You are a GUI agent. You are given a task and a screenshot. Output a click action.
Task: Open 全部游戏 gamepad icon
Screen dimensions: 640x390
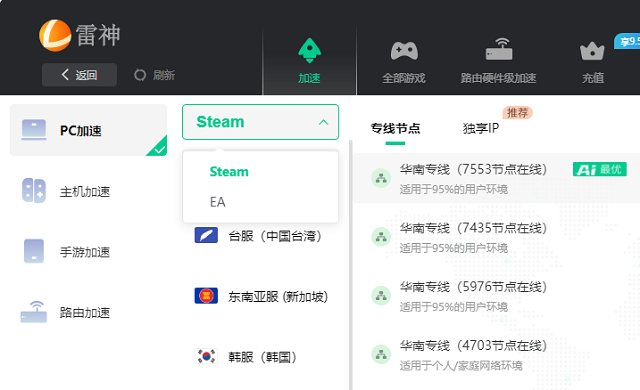[x=404, y=51]
